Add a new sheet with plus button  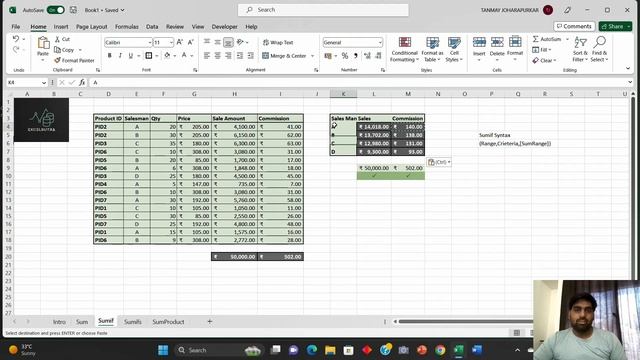click(209, 322)
